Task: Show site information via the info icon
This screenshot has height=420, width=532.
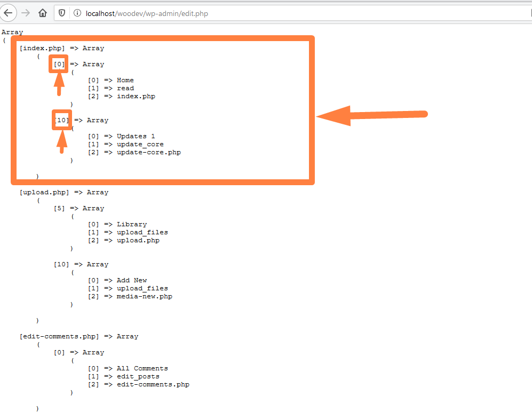Action: point(77,13)
